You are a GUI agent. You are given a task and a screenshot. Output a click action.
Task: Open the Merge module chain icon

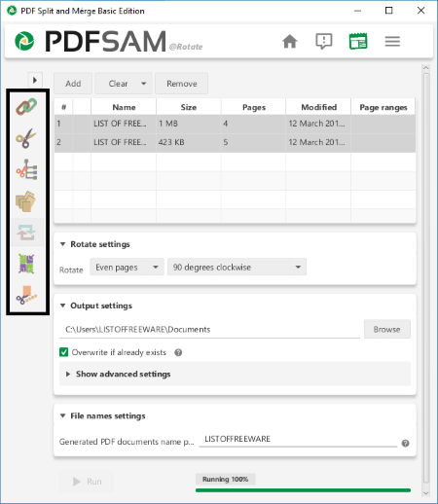(26, 107)
